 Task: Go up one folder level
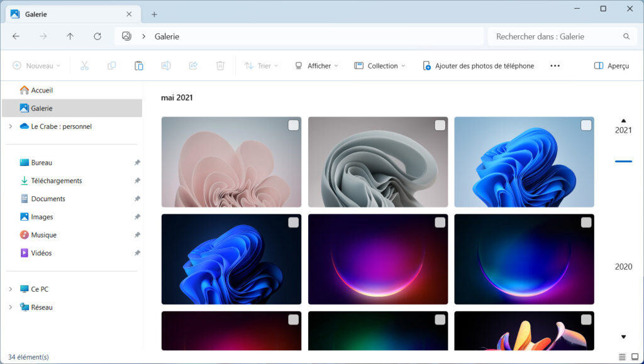coord(70,36)
